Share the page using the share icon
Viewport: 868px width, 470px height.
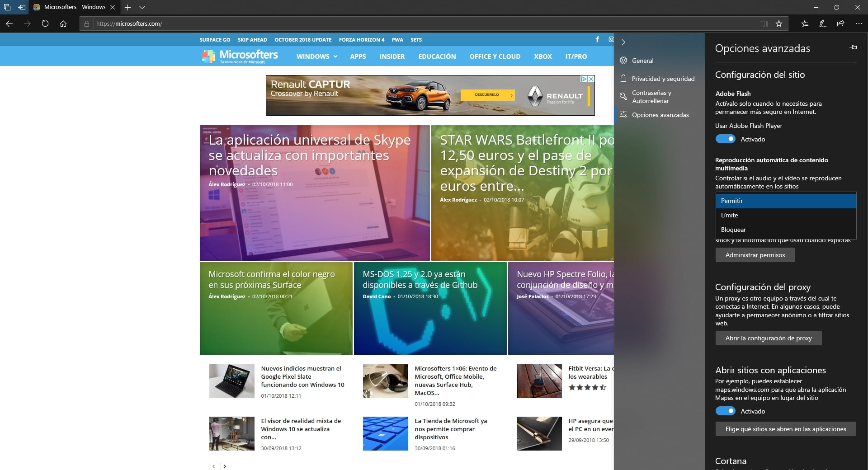coord(841,24)
